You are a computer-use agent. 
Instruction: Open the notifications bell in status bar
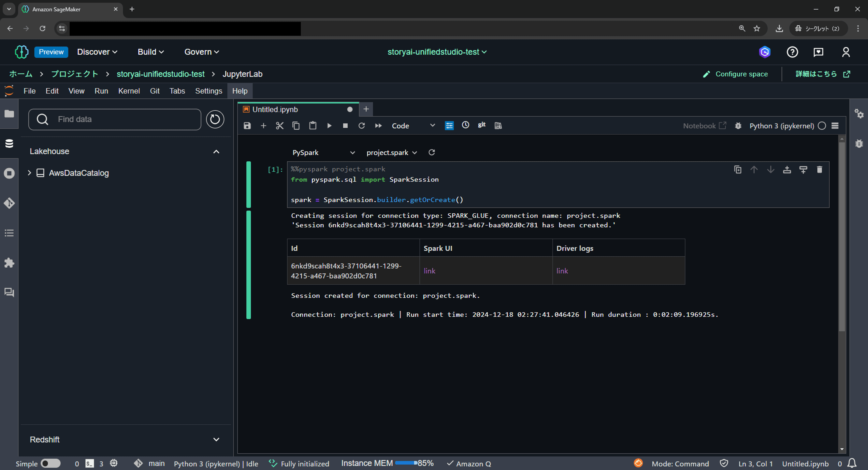click(852, 463)
